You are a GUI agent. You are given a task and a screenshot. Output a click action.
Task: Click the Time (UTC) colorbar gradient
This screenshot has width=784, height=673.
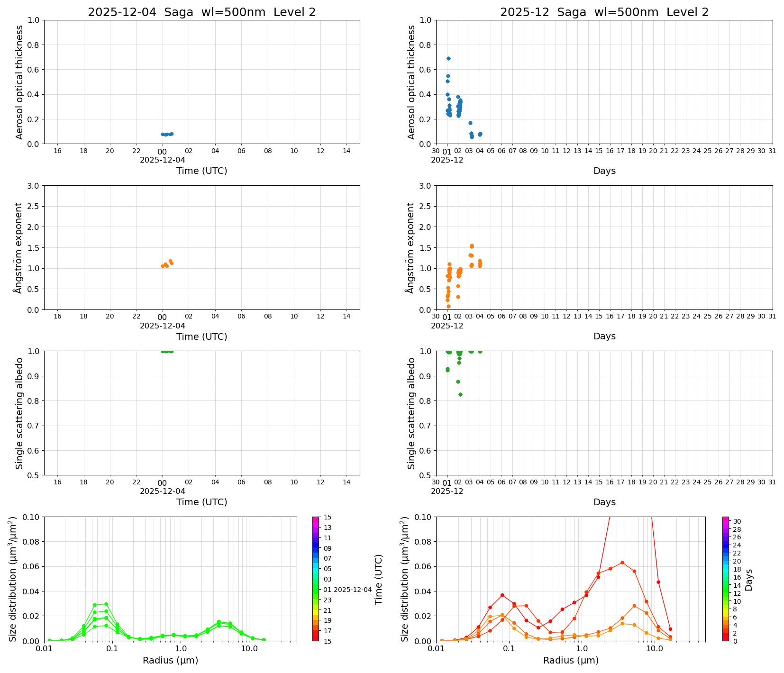point(315,578)
